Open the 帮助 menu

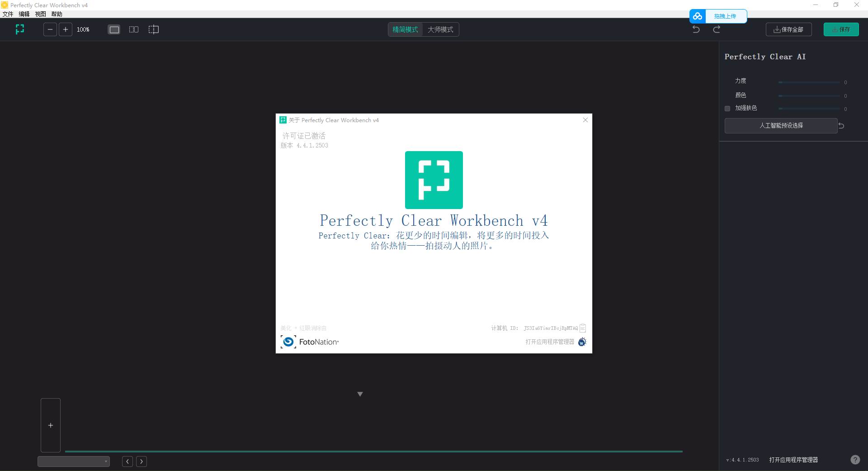tap(57, 14)
